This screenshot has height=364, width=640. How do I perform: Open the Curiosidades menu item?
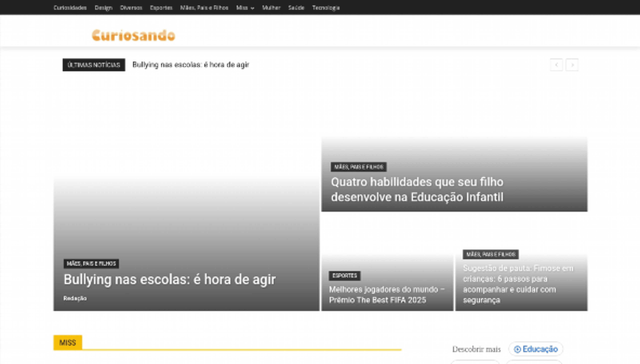click(x=70, y=8)
